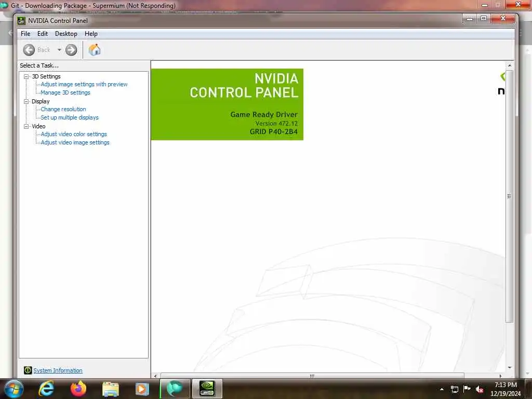Click NVIDIA Control Panel taskbar button
Viewport: 532px width, 399px height.
(207, 389)
